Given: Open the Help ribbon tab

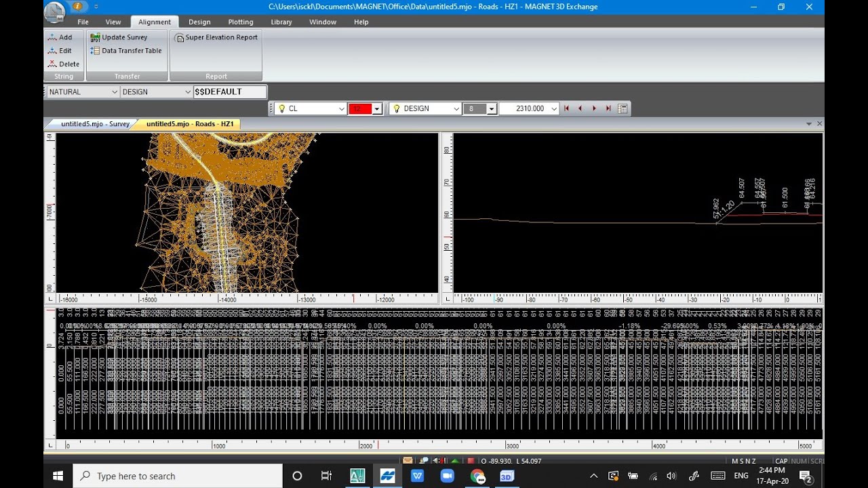Looking at the screenshot, I should pyautogui.click(x=361, y=22).
